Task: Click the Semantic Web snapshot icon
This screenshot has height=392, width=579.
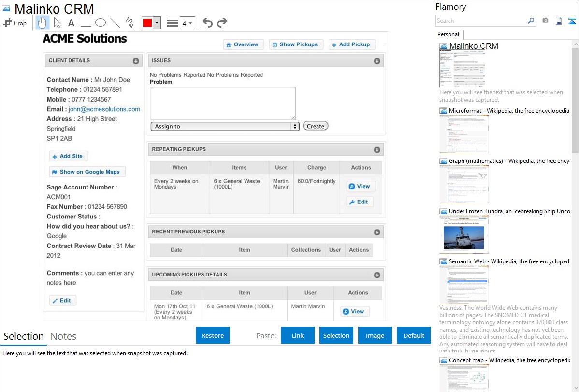Action: pos(443,261)
